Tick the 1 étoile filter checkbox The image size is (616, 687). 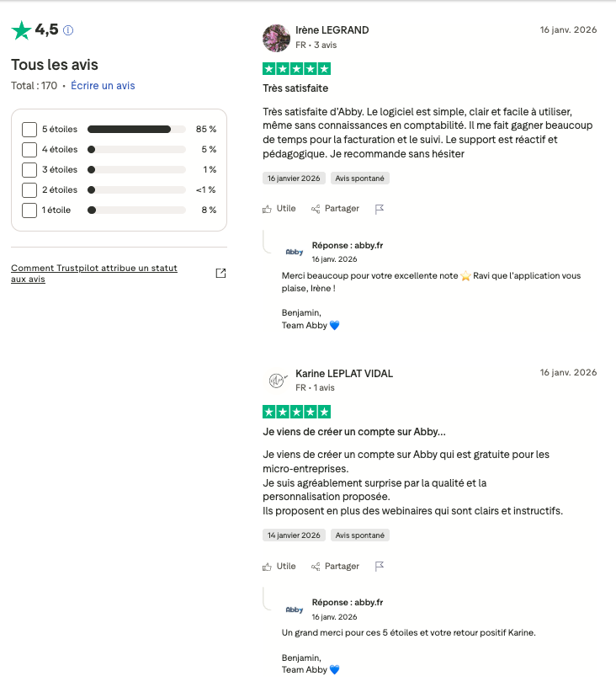pos(29,210)
